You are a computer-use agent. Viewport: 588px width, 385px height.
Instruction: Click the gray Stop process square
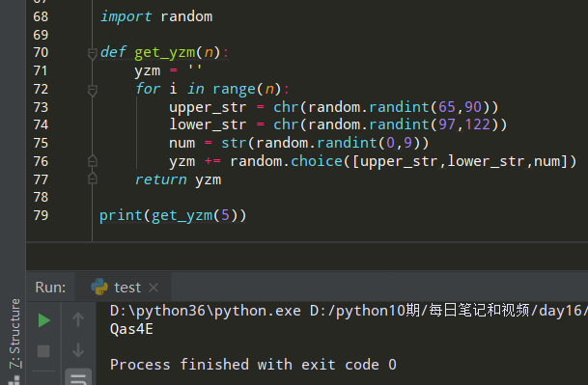[x=43, y=351]
